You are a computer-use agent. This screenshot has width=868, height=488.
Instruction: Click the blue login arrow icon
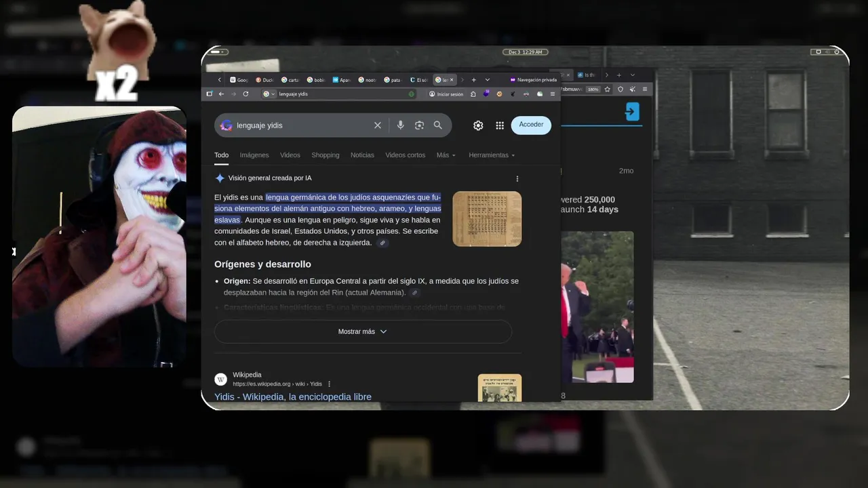(x=632, y=112)
